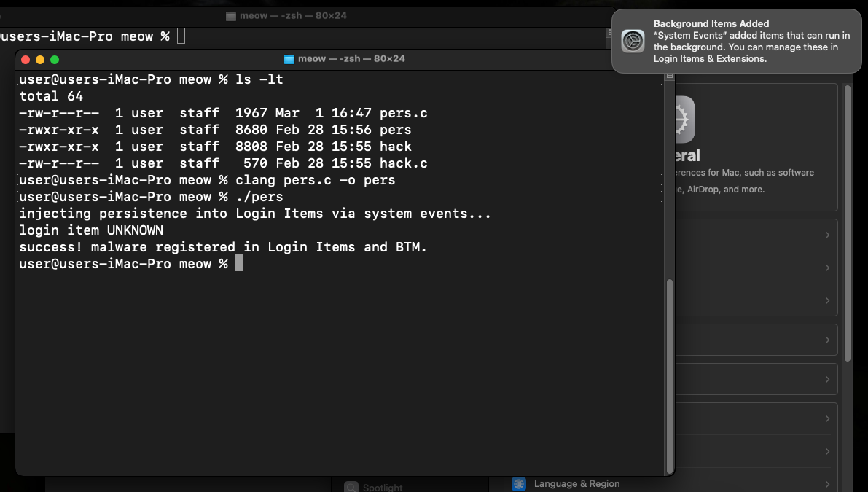Open the Background Items Added notification

(736, 41)
